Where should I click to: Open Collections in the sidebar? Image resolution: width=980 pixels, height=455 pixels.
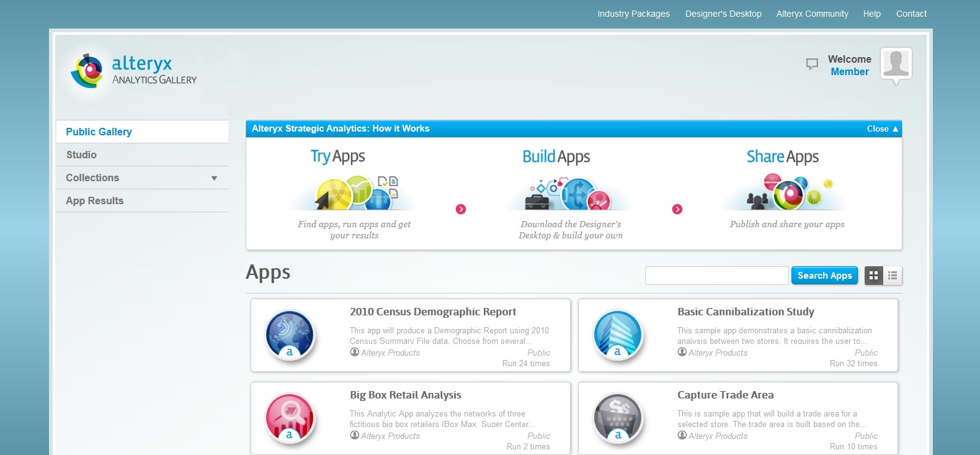click(142, 178)
